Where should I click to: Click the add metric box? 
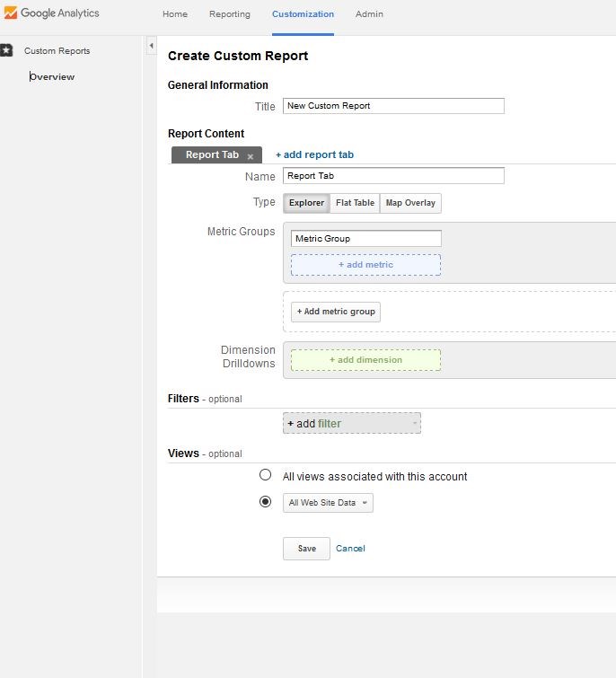click(365, 265)
